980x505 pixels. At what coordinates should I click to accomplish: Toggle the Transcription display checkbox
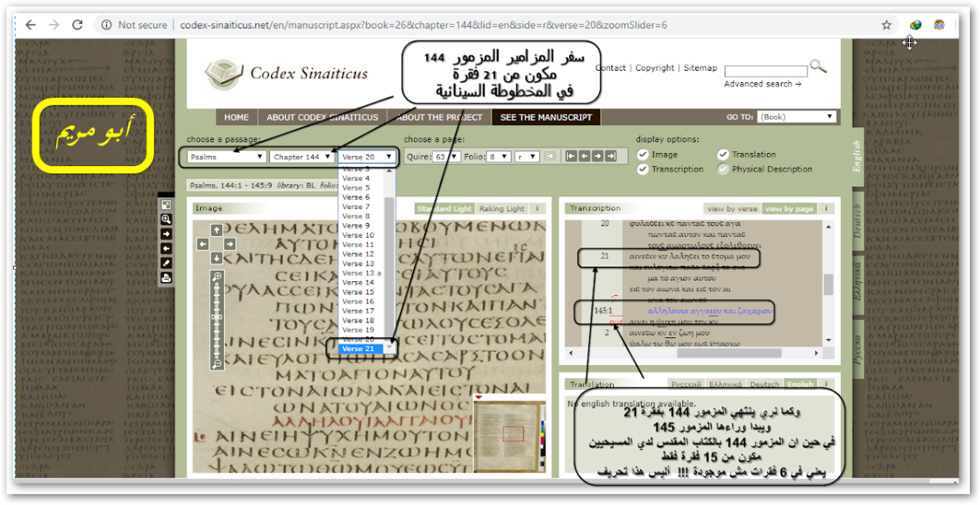(643, 169)
